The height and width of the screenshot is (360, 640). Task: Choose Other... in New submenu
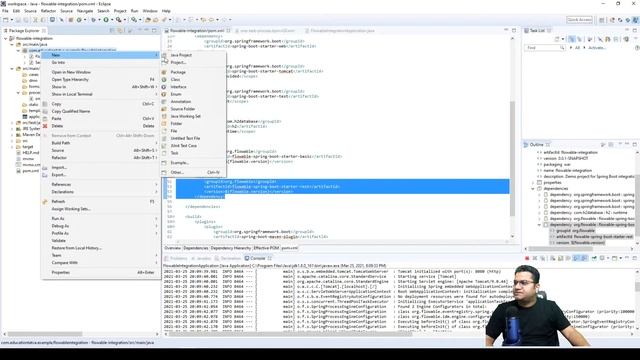coord(177,173)
